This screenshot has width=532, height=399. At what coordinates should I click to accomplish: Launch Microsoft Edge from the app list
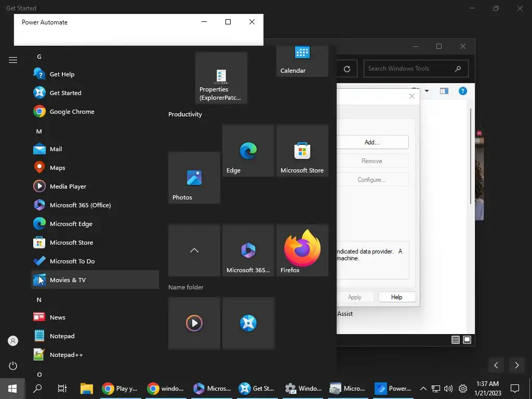[x=95, y=223]
